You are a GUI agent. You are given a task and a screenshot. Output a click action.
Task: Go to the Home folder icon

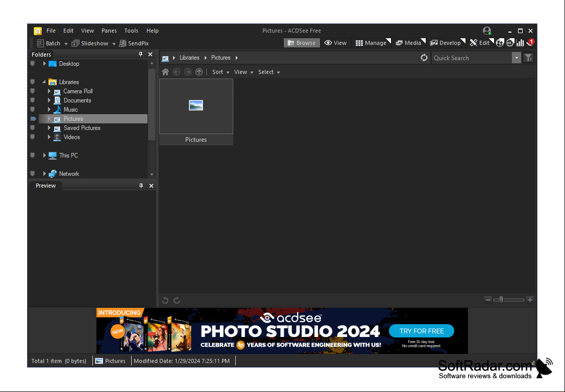point(165,72)
